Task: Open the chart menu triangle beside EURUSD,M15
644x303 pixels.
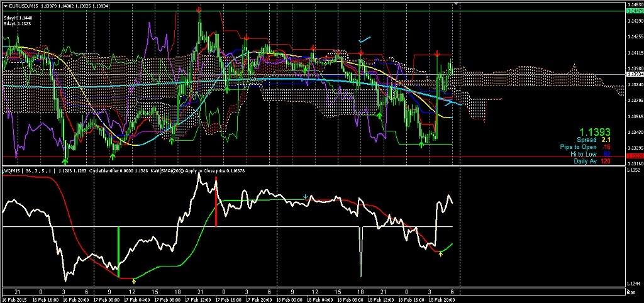Action: click(5, 6)
